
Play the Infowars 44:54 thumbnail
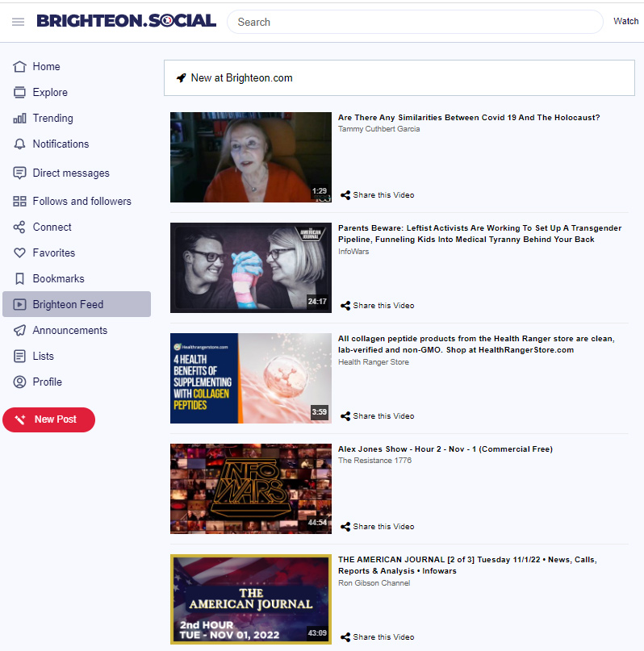click(x=251, y=489)
